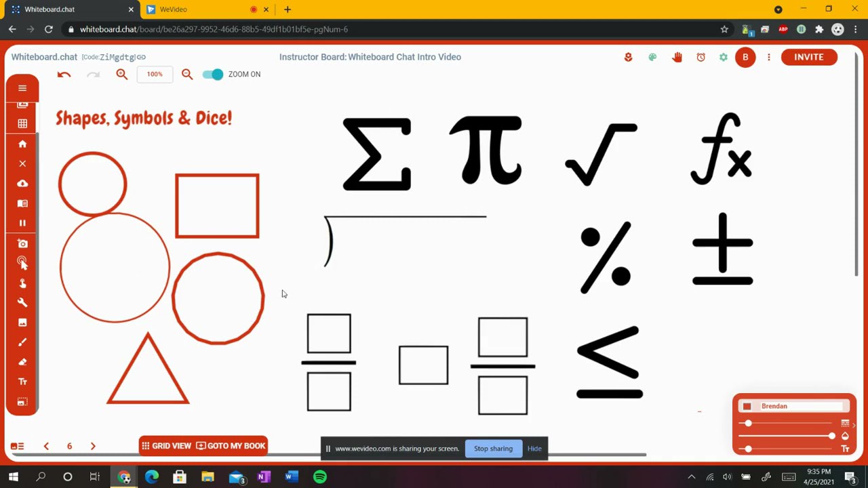Open the wrench tools icon

point(22,303)
